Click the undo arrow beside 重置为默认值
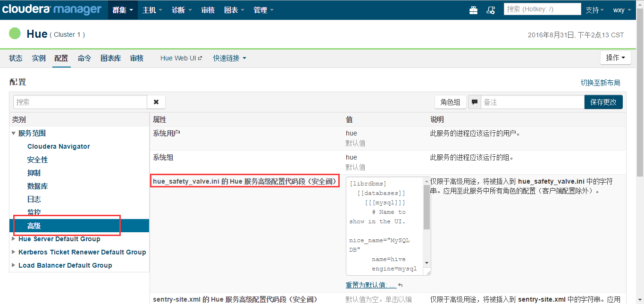This screenshot has height=304, width=644. coord(401,285)
